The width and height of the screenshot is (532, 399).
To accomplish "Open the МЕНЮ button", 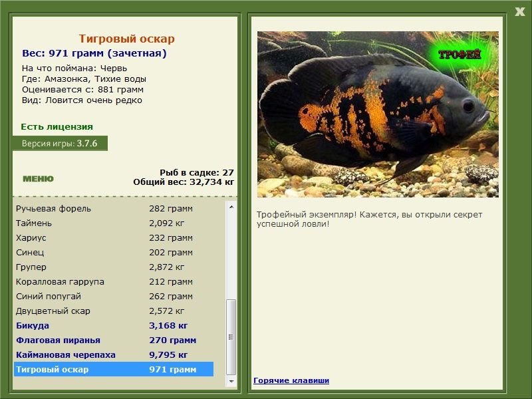I will (x=38, y=179).
